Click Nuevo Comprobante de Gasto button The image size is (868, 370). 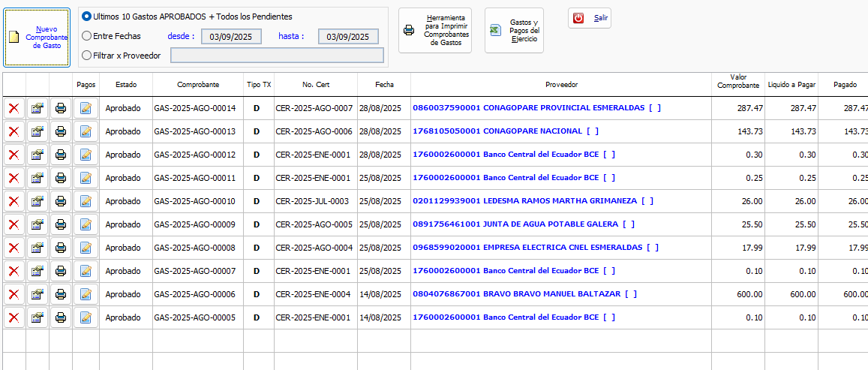coord(38,38)
